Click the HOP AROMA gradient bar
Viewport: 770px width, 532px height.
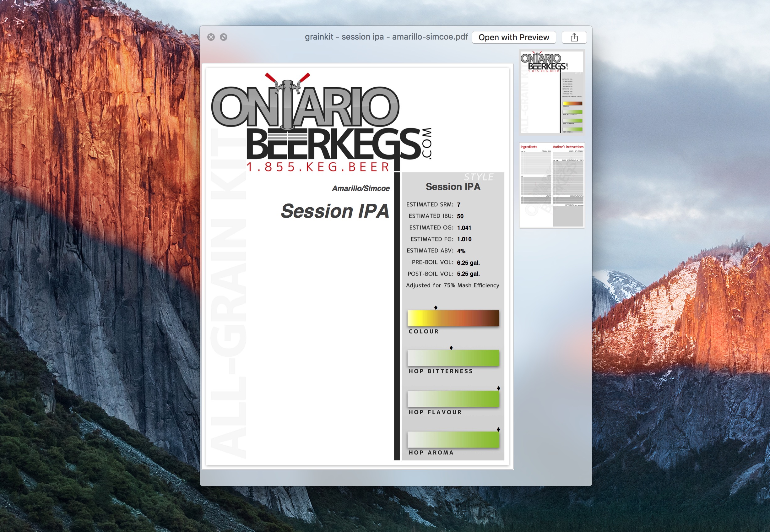(x=453, y=440)
